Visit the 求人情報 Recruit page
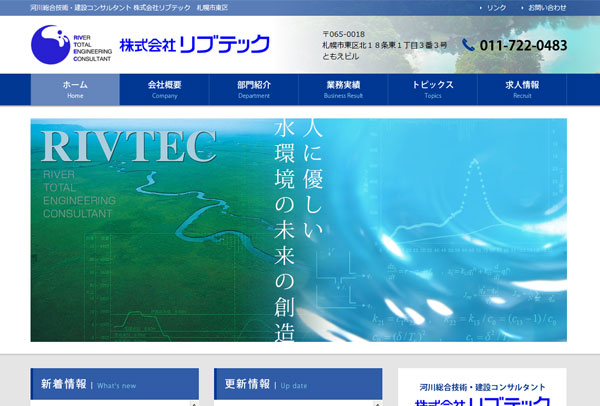This screenshot has width=600, height=406. [x=522, y=89]
